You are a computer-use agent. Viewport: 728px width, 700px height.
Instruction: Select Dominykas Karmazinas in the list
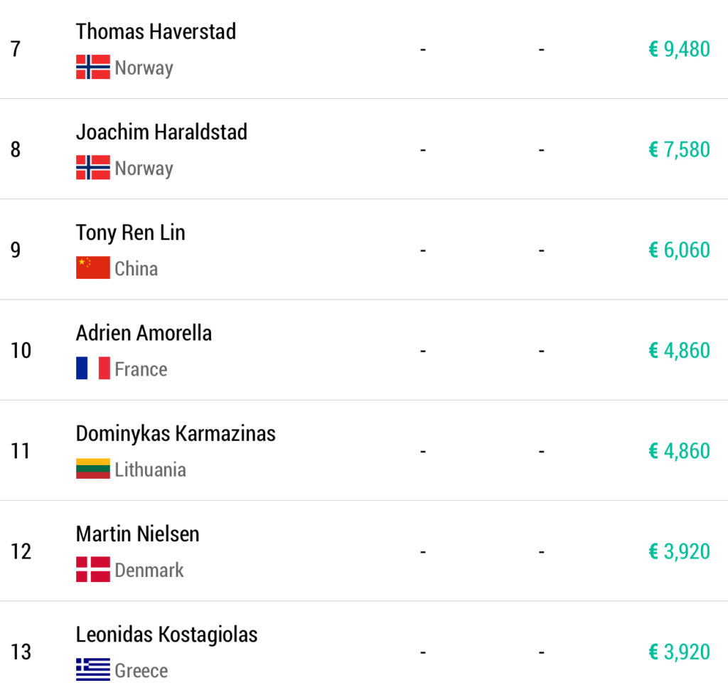176,433
